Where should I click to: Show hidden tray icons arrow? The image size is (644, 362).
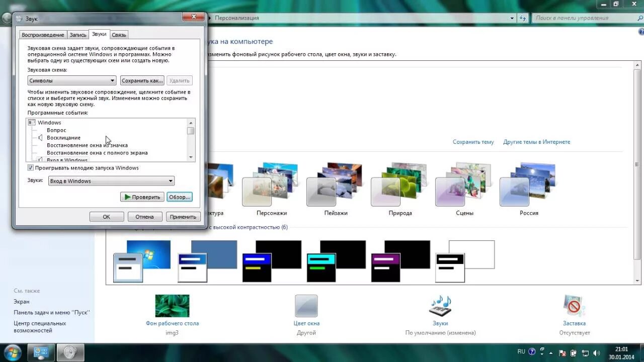tap(551, 353)
